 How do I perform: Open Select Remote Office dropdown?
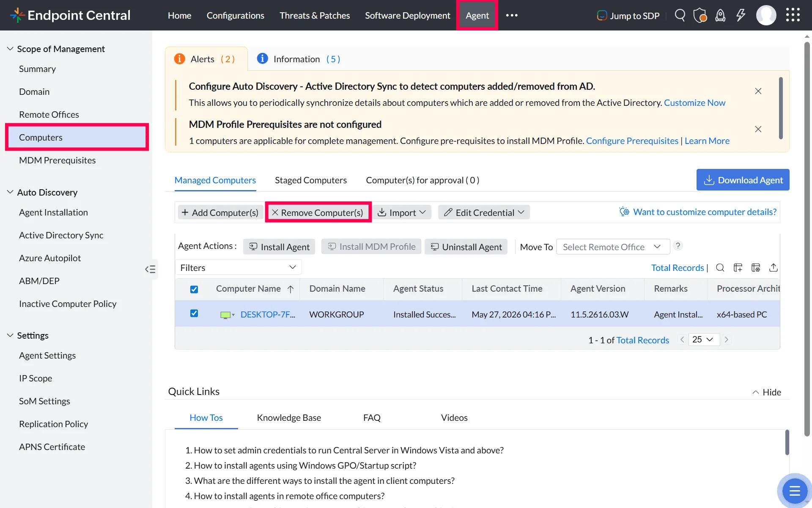(613, 247)
